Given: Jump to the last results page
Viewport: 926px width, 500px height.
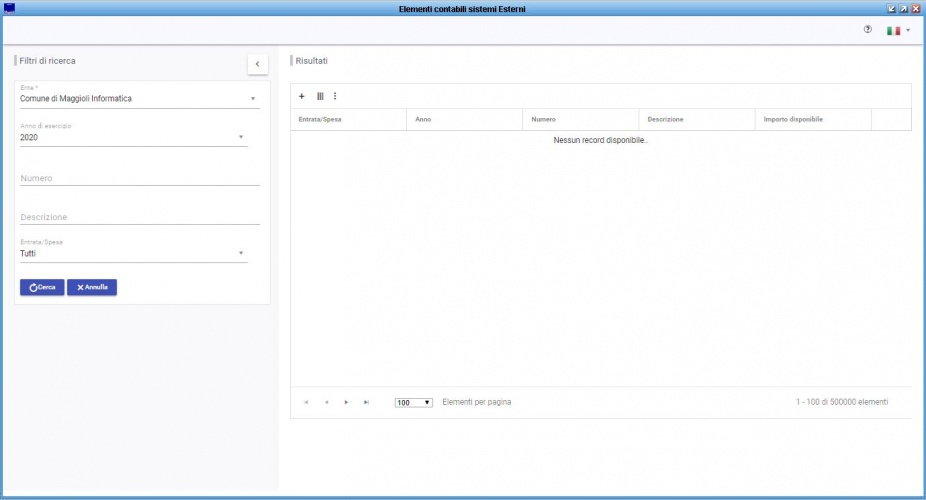Looking at the screenshot, I should 366,402.
